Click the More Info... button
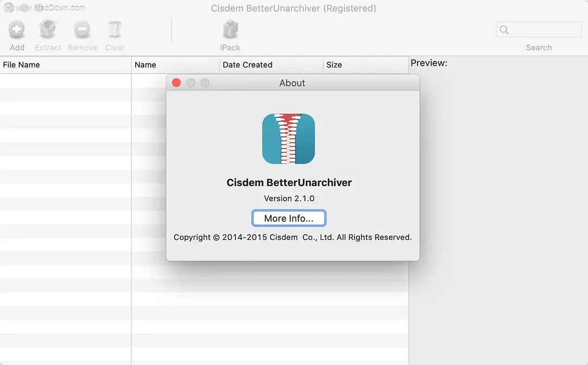Screen dimensions: 588x365 (289, 218)
